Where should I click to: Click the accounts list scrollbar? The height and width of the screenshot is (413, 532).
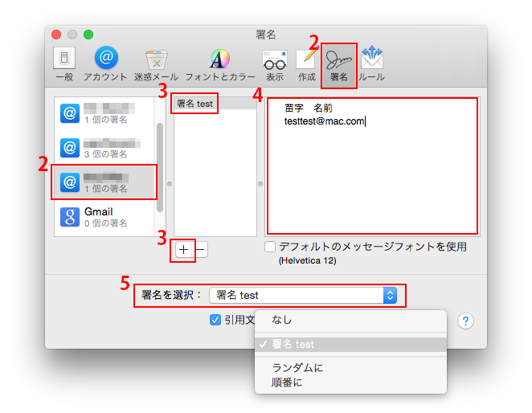coord(160,167)
